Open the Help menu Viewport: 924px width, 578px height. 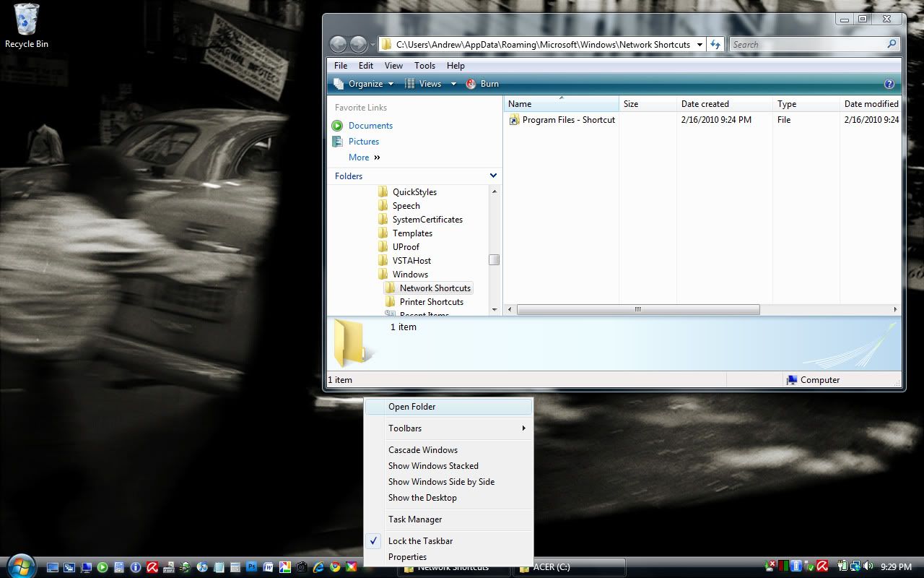pos(456,66)
